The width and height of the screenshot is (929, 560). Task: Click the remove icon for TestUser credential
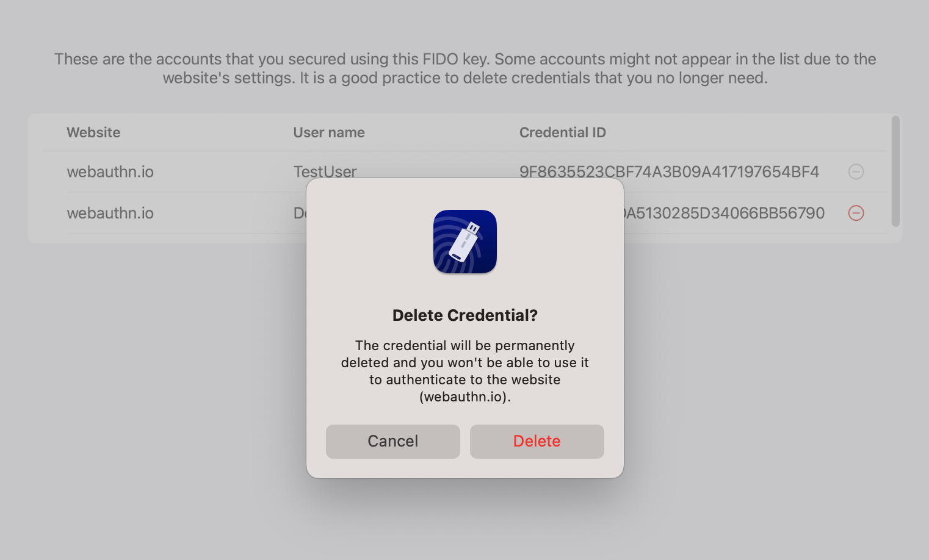(856, 171)
